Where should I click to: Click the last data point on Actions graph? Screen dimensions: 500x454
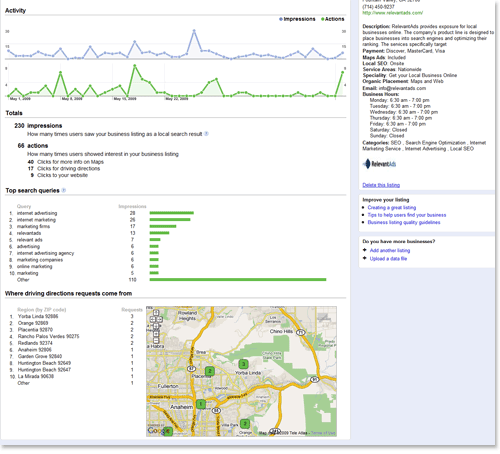[343, 72]
